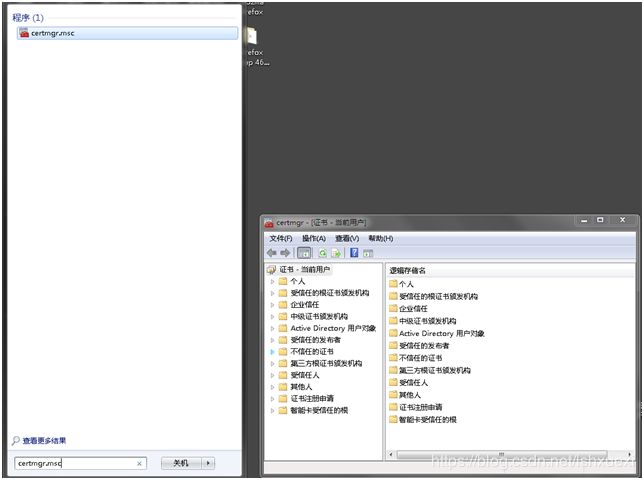Click the Firefox desktop shortcut icon
644x480 pixels.
[252, 36]
